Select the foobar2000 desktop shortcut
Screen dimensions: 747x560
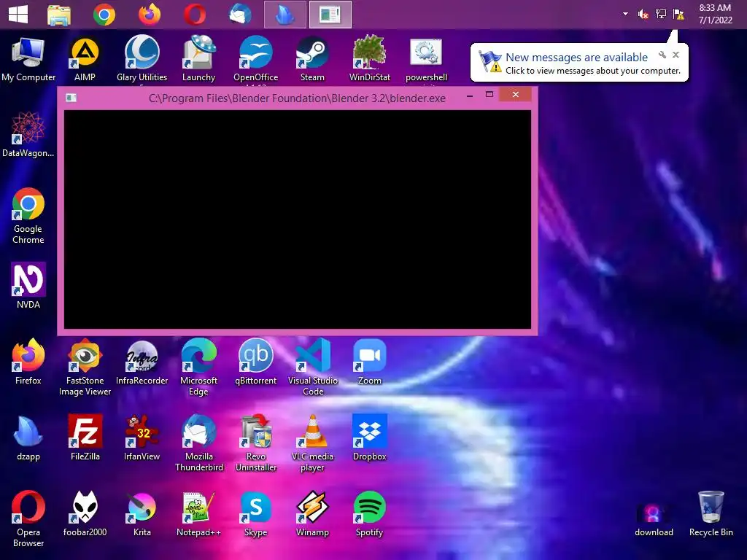(85, 513)
